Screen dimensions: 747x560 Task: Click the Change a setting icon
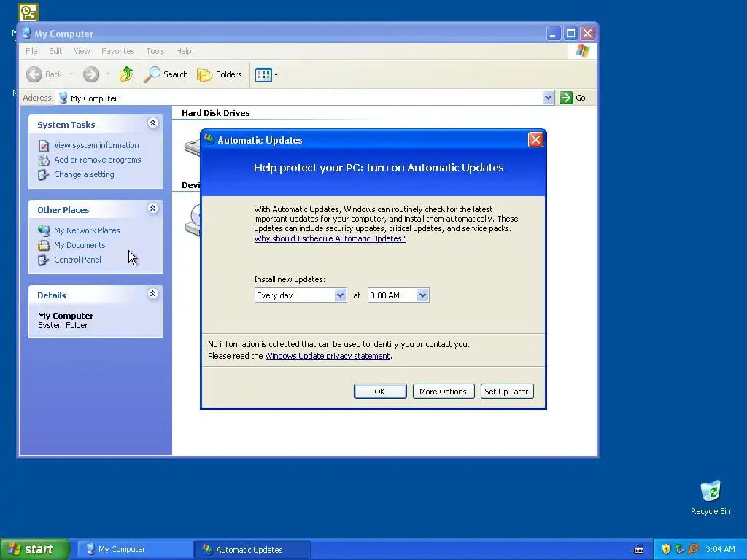tap(43, 175)
